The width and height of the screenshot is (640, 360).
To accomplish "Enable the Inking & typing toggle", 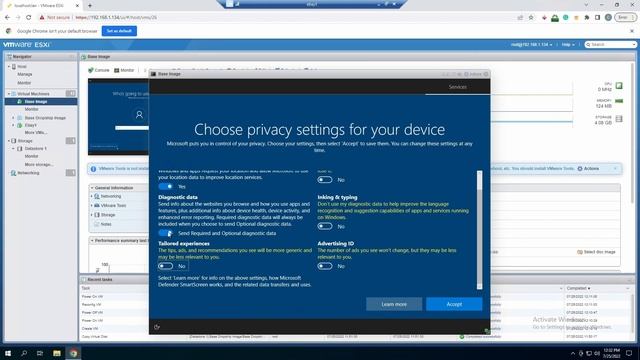I will 325,226.
